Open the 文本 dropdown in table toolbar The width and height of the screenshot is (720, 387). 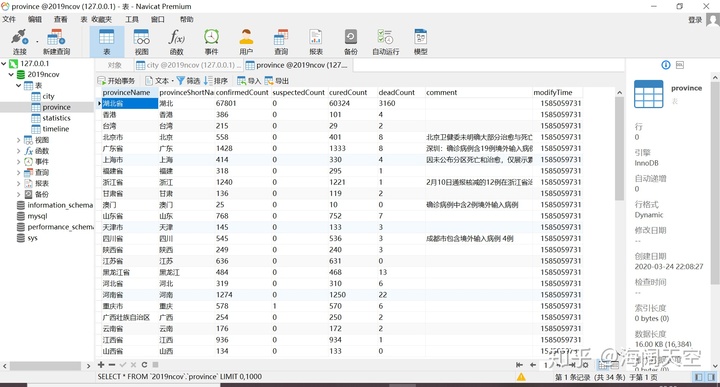159,81
